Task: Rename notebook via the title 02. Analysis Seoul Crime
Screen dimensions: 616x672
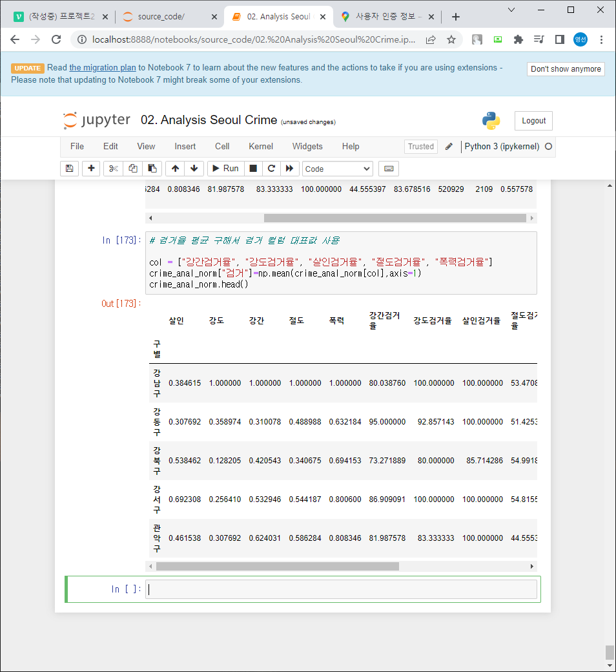Action: coord(209,120)
